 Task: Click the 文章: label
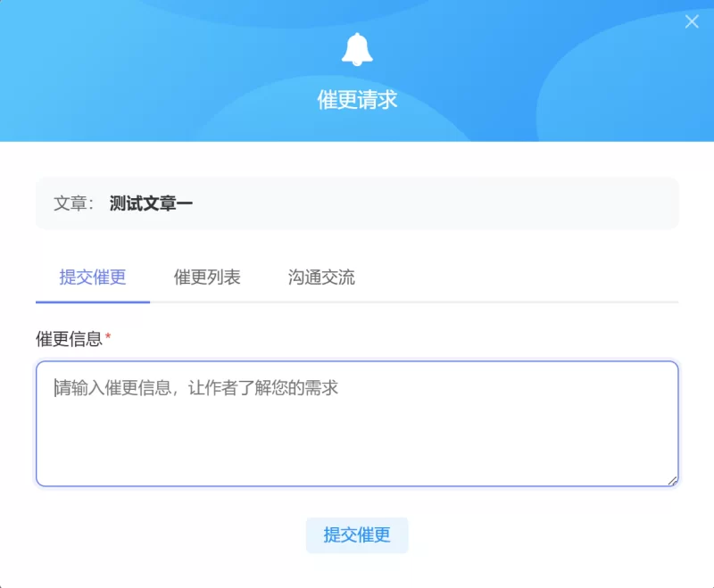pyautogui.click(x=73, y=203)
